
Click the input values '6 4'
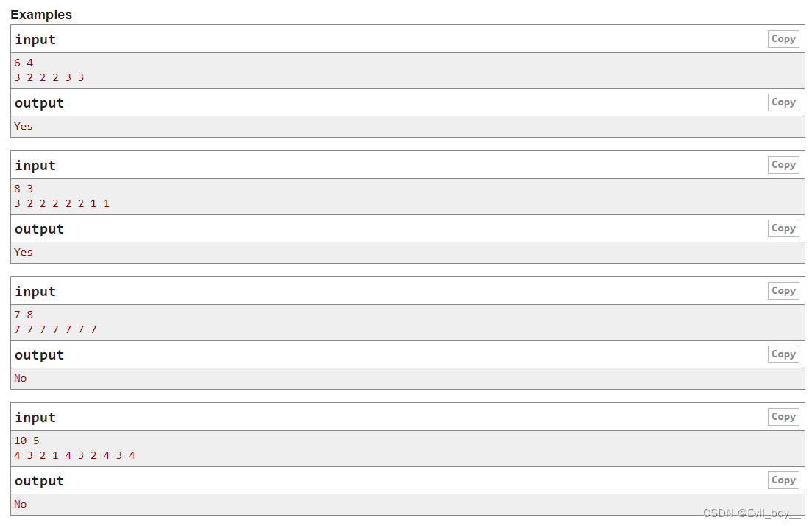pyautogui.click(x=22, y=63)
